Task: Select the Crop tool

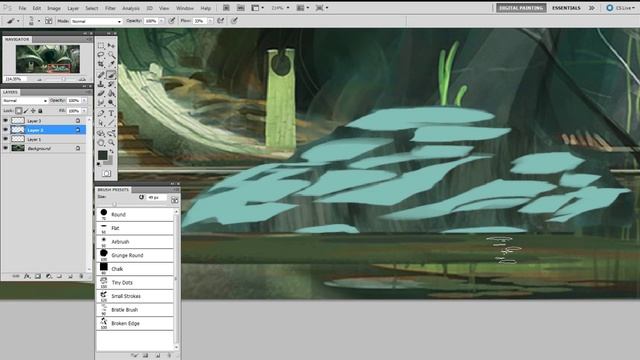Action: [x=101, y=64]
